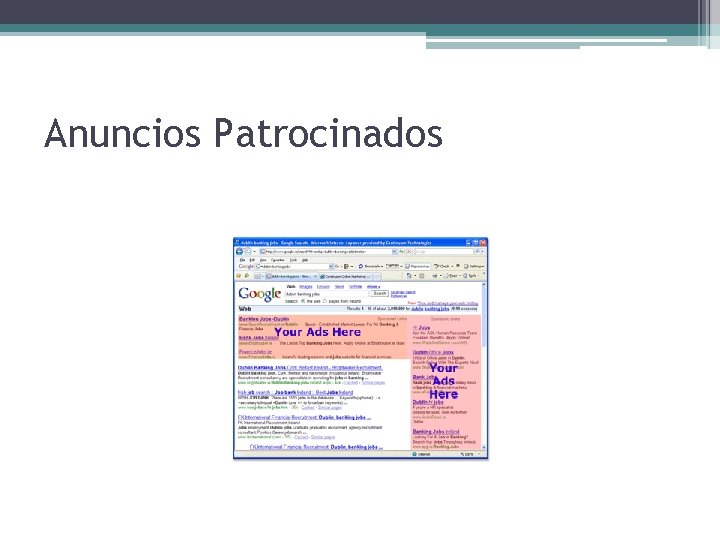The image size is (720, 540).
Task: Open the zoom level control in status bar
Action: [x=470, y=454]
